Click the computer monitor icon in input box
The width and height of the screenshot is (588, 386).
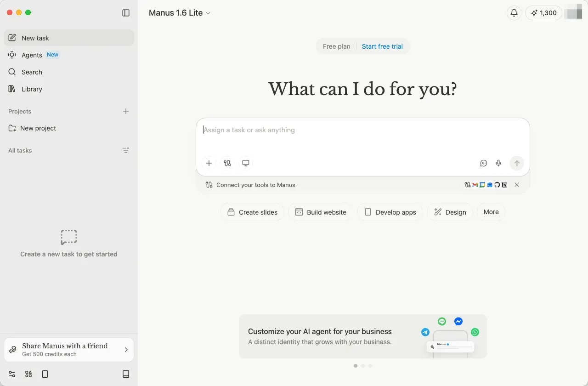click(246, 163)
